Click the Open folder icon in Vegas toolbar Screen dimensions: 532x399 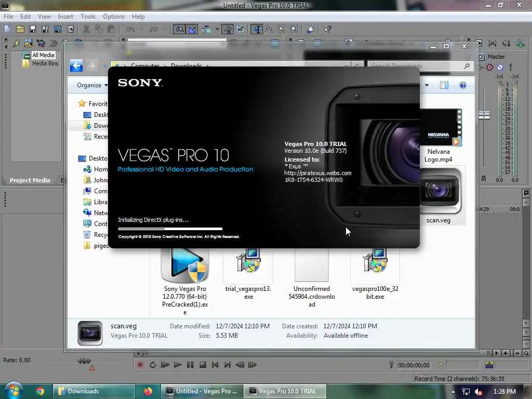click(x=20, y=29)
